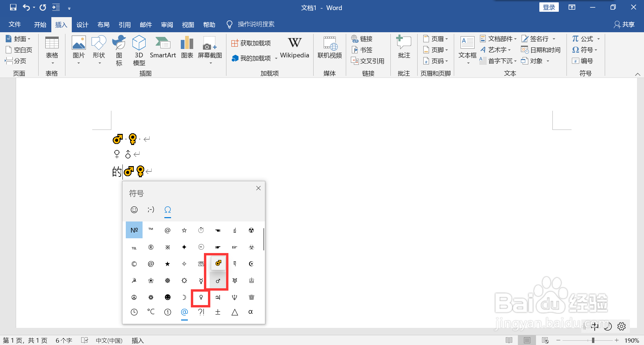Click the Undo arrow icon

coord(26,7)
